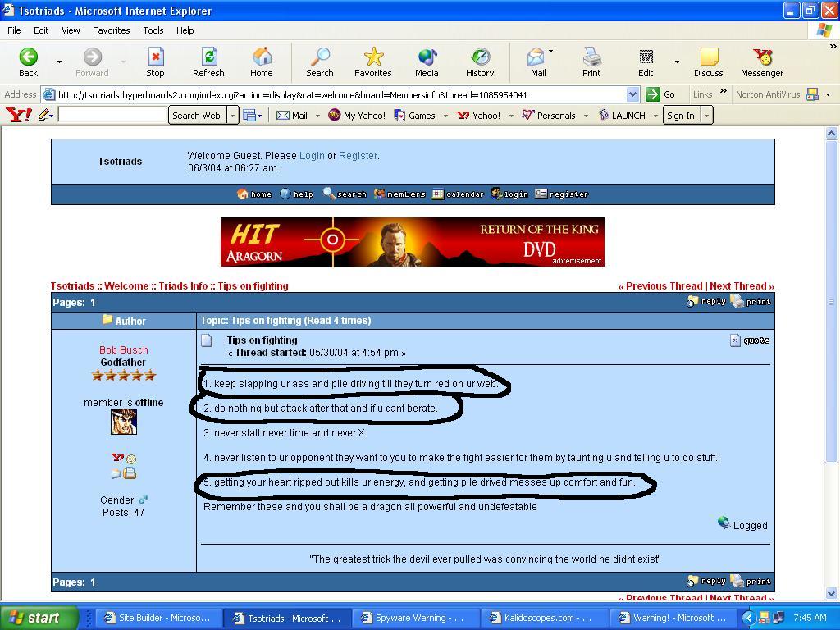Open the History pane
Viewport: 840px width, 630px height.
click(480, 62)
